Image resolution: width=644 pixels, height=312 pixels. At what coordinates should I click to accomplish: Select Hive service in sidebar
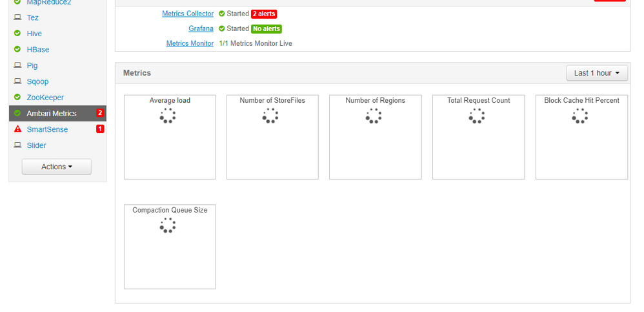34,34
